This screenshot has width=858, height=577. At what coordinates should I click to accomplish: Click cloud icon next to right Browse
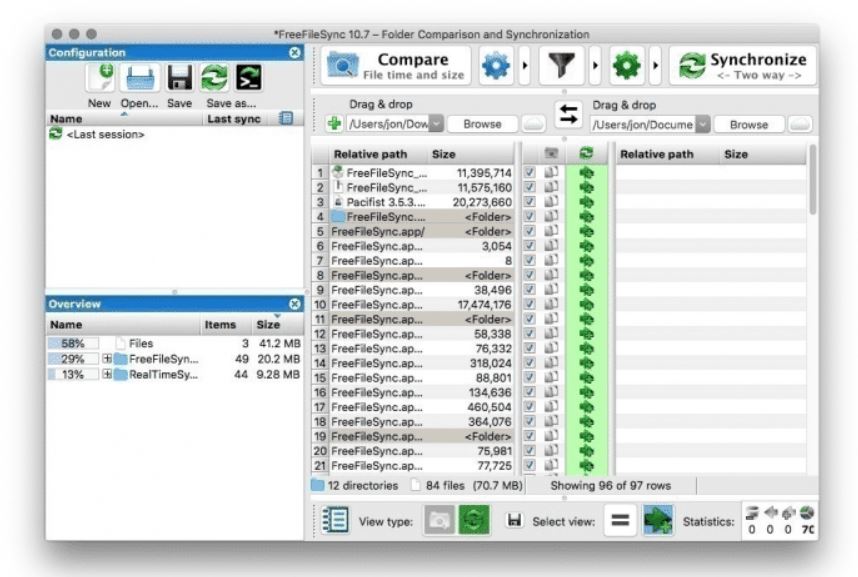click(x=799, y=124)
